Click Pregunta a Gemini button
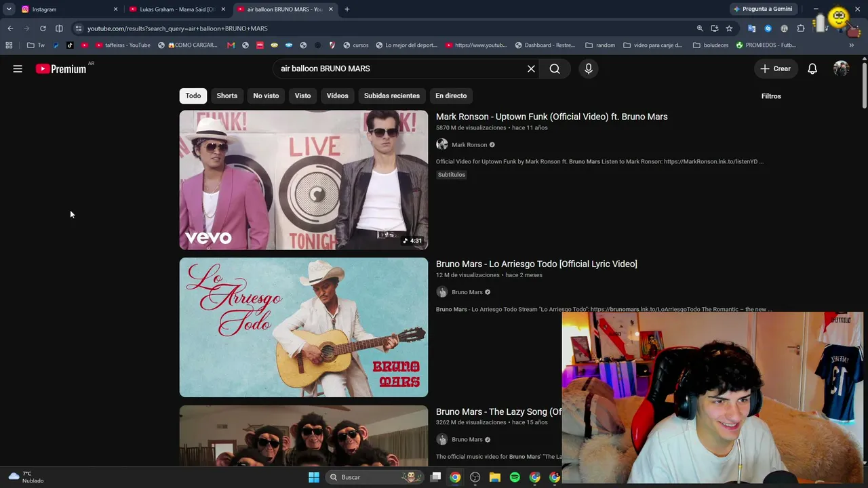The height and width of the screenshot is (488, 868). point(762,9)
